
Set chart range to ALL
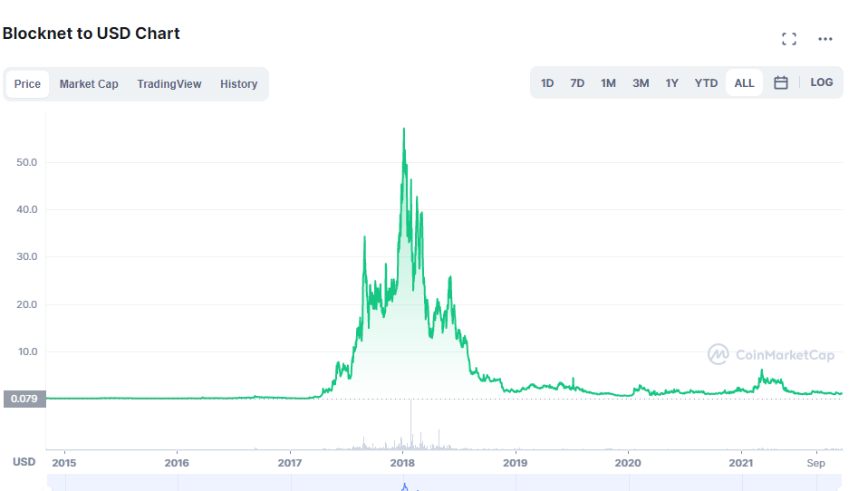pyautogui.click(x=744, y=83)
